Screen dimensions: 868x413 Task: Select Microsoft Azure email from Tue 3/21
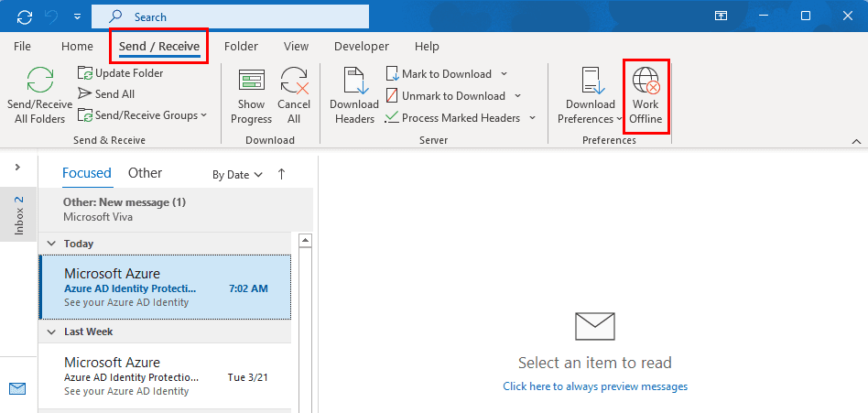[165, 376]
